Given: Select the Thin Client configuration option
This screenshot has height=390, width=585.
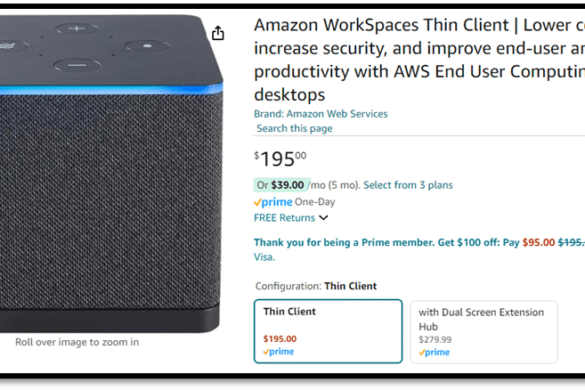Looking at the screenshot, I should coord(328,331).
